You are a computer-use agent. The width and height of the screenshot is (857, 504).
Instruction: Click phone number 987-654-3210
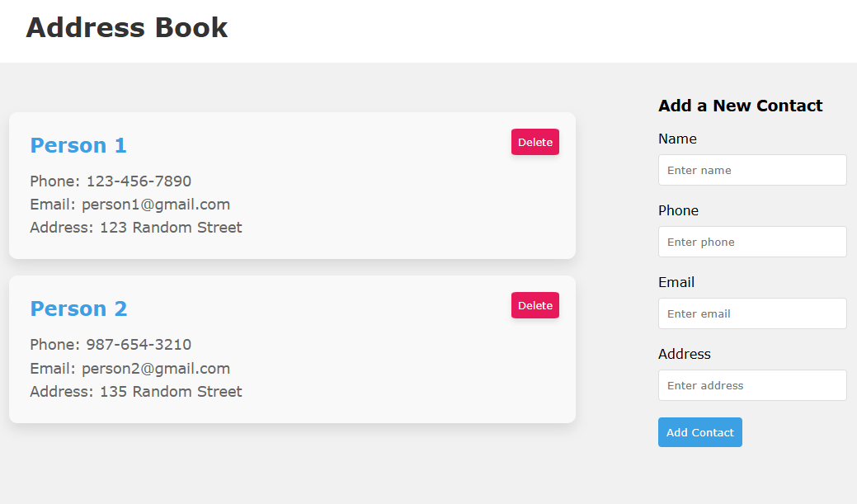(x=111, y=345)
